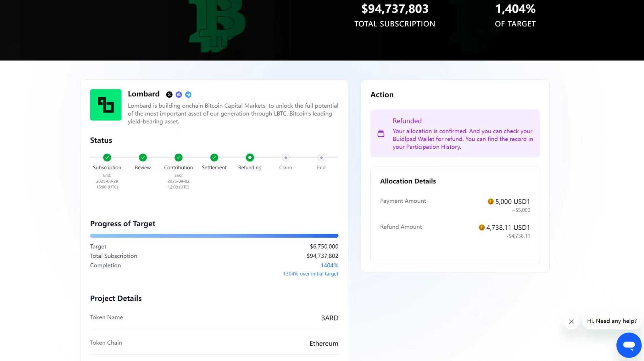Select the Review status checkmark

click(143, 157)
